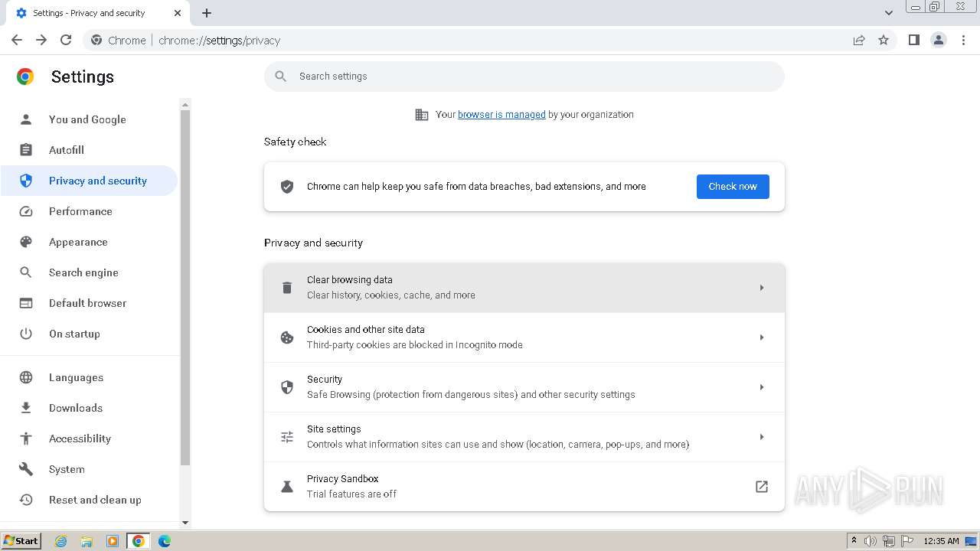This screenshot has width=980, height=551.
Task: Bookmark this tab with the star icon
Action: coord(884,40)
